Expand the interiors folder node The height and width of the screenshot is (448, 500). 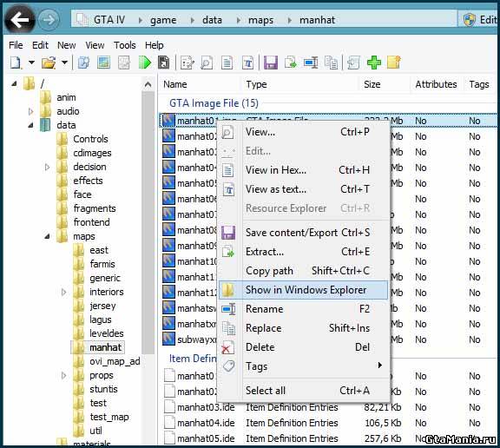[63, 292]
